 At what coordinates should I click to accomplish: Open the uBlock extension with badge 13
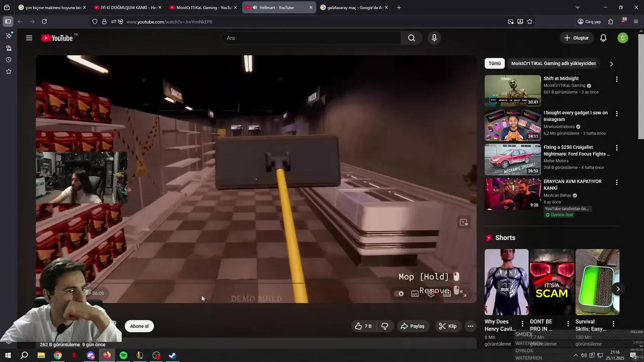click(x=623, y=22)
